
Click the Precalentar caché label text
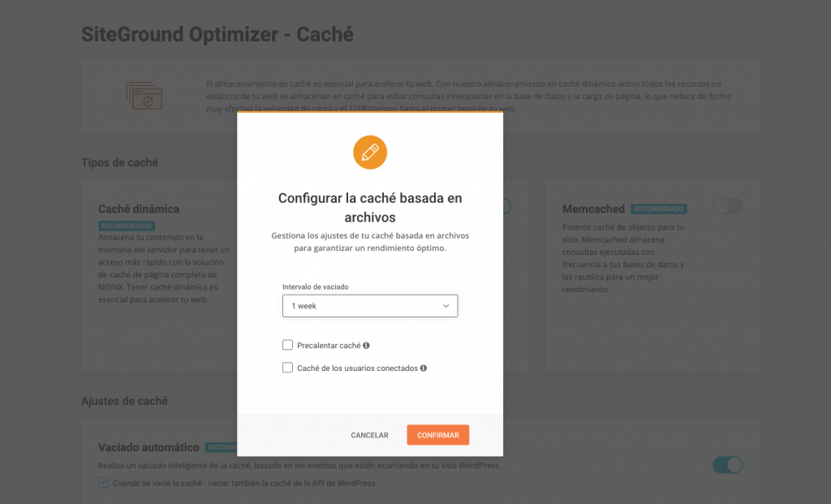pos(329,346)
